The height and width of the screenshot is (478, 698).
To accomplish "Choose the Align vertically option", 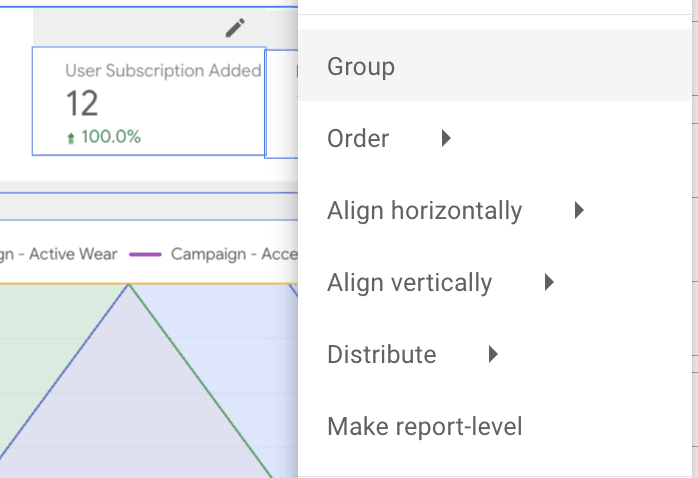I will 409,283.
